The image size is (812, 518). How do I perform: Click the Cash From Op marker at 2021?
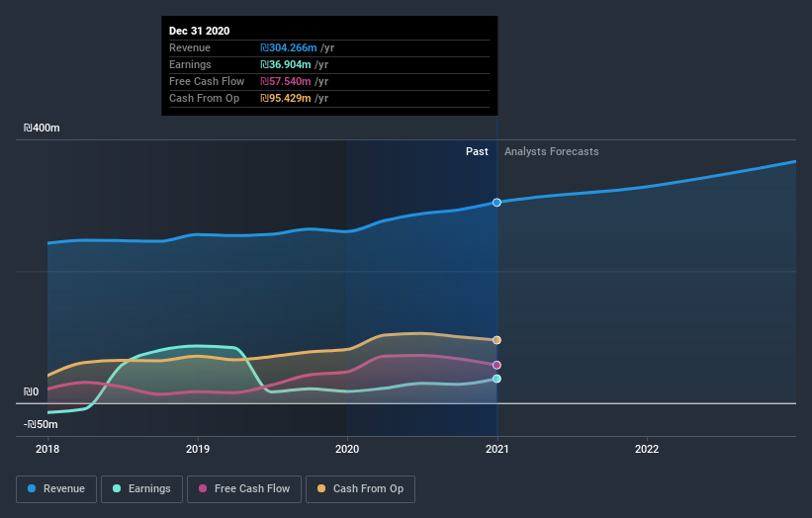pyautogui.click(x=496, y=340)
